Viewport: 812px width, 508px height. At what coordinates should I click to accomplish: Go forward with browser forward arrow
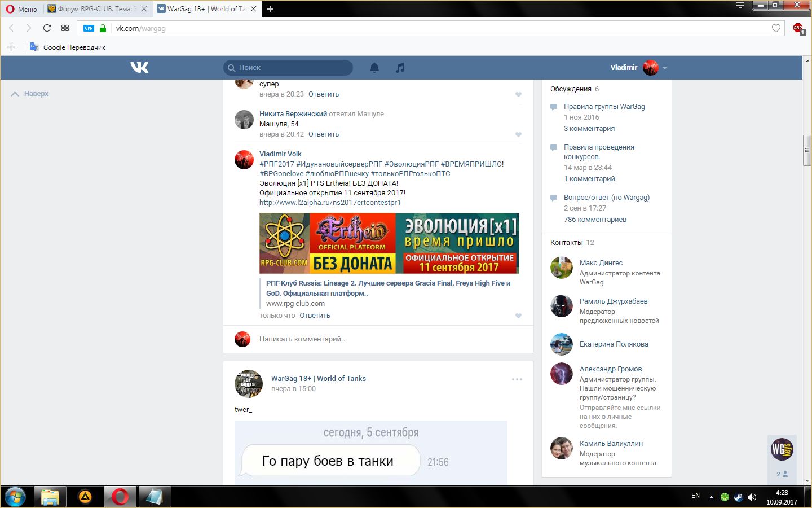pos(29,28)
